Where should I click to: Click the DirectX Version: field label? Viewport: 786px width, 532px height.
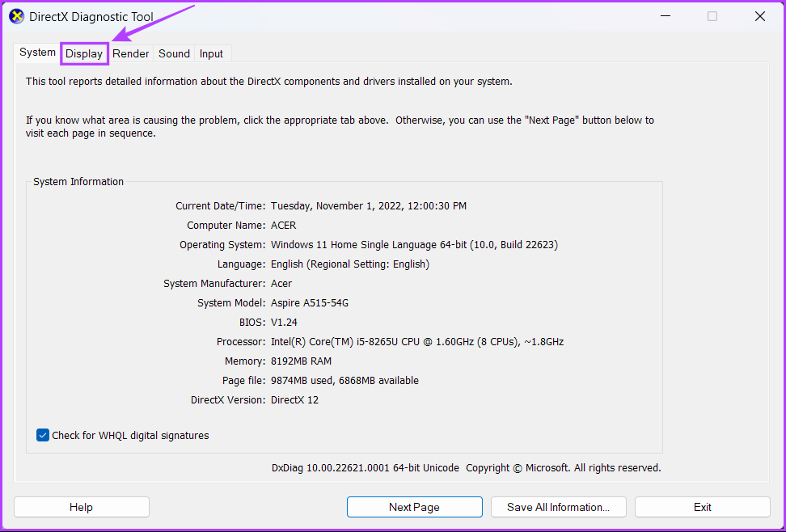(x=228, y=399)
